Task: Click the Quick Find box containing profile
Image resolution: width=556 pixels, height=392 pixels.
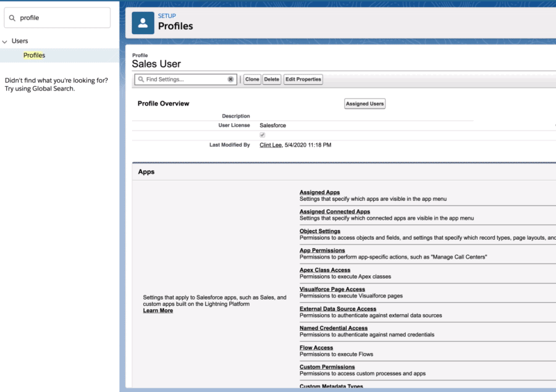Action: [x=57, y=18]
